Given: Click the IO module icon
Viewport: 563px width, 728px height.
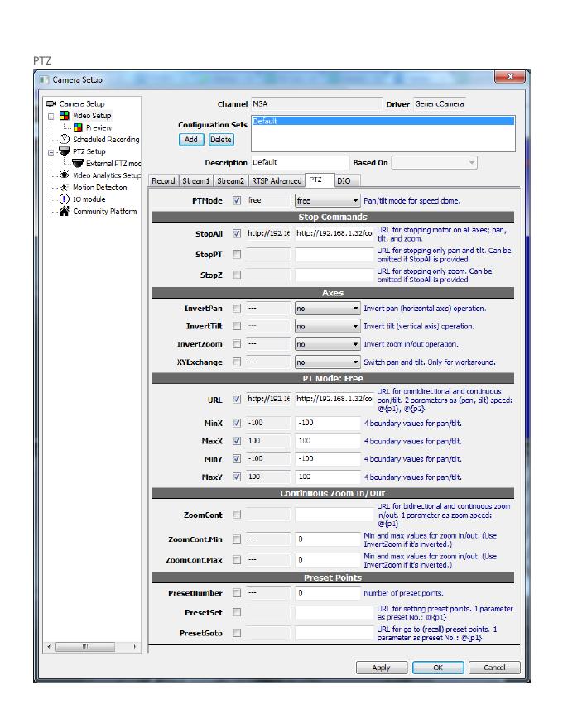Looking at the screenshot, I should [65, 199].
